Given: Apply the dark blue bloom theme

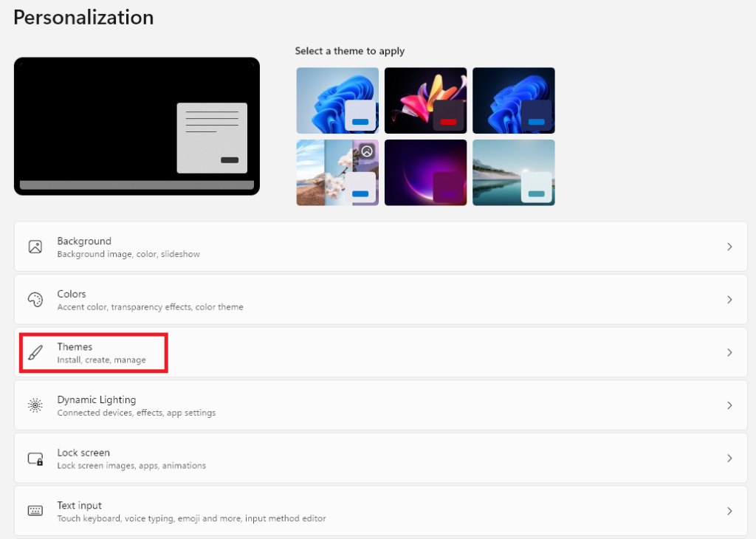Looking at the screenshot, I should (x=514, y=100).
